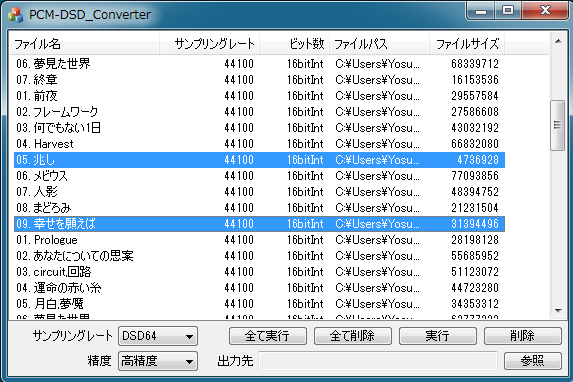Select row 03. circuit,回路
Viewport: 573px width, 382px height.
259,272
